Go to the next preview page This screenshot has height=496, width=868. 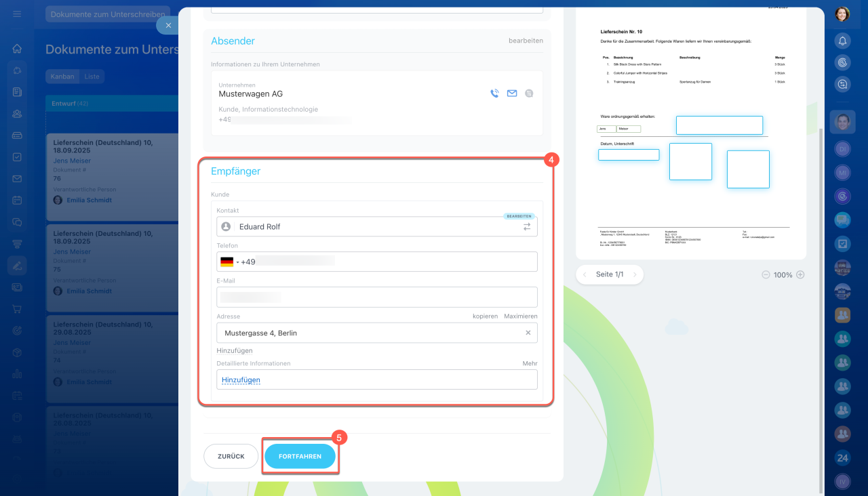pyautogui.click(x=634, y=274)
